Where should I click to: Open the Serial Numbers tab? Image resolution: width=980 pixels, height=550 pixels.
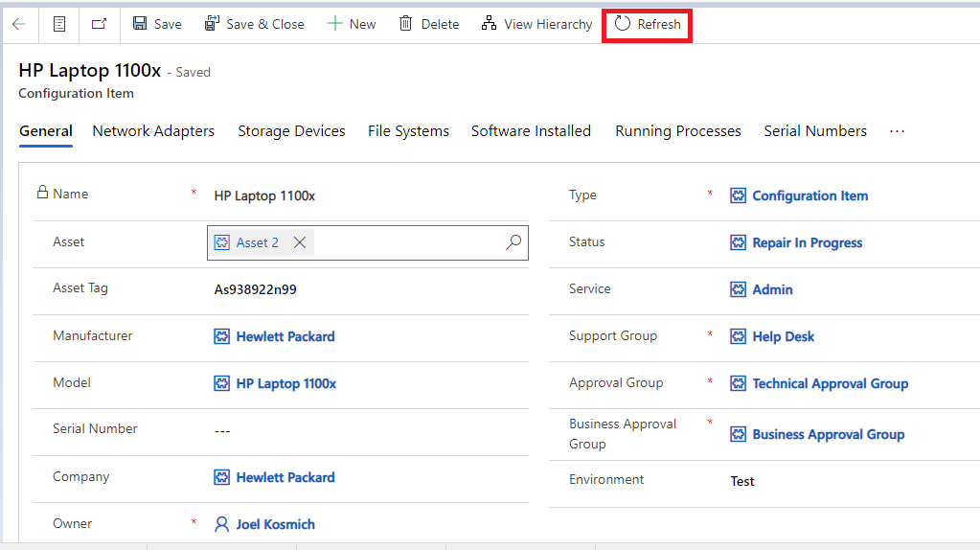[x=815, y=131]
